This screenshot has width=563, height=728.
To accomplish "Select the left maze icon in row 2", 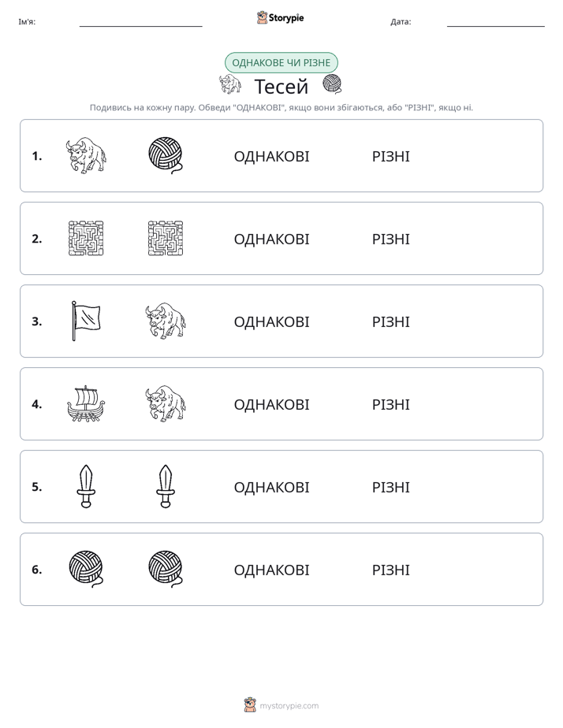I will pos(86,238).
